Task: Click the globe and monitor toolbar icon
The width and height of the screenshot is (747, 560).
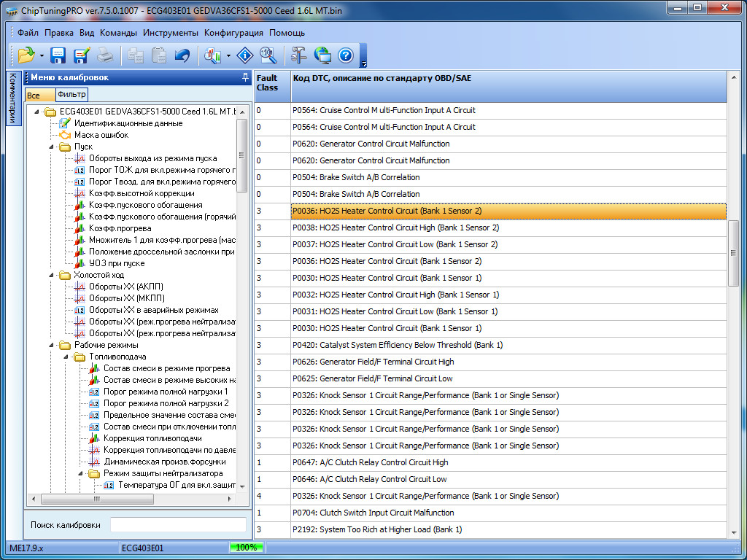Action: click(x=322, y=55)
